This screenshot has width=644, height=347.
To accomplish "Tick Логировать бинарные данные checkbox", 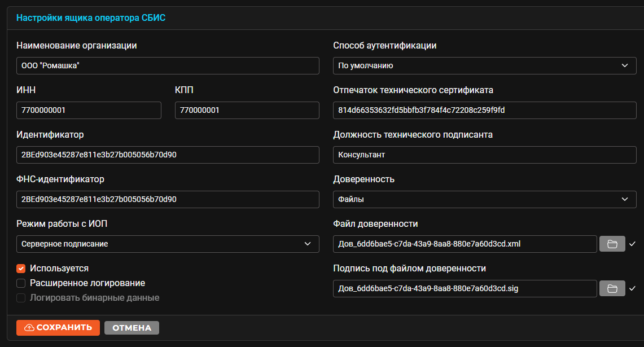I will 21,298.
